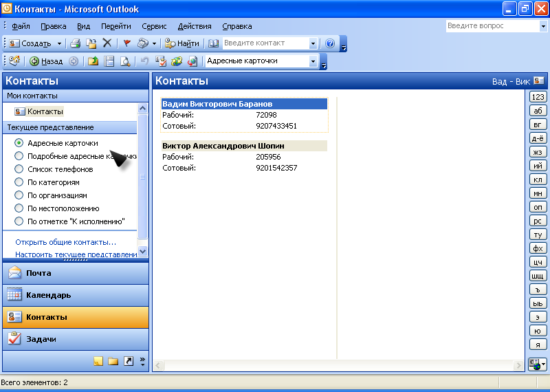Open the Сервис menu
This screenshot has width=550, height=392.
pyautogui.click(x=154, y=26)
